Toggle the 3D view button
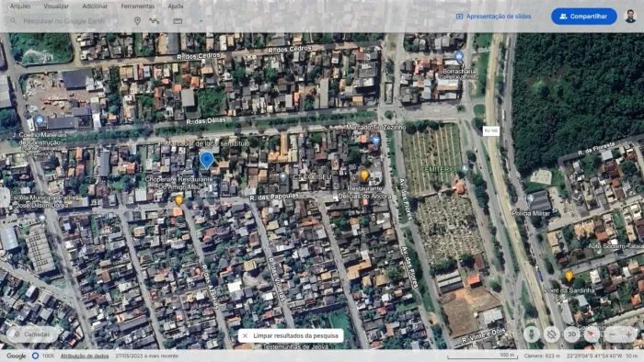This screenshot has width=644, height=362. (571, 334)
